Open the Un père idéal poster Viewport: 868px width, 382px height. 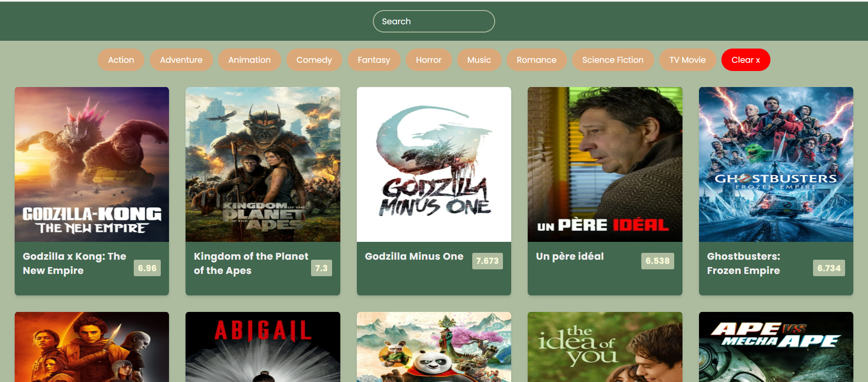(605, 164)
